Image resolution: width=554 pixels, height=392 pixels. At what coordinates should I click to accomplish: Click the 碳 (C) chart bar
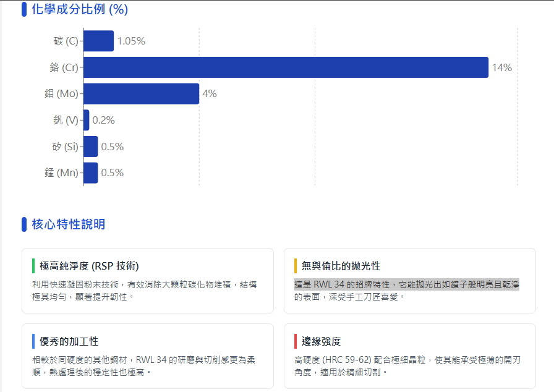(x=98, y=41)
